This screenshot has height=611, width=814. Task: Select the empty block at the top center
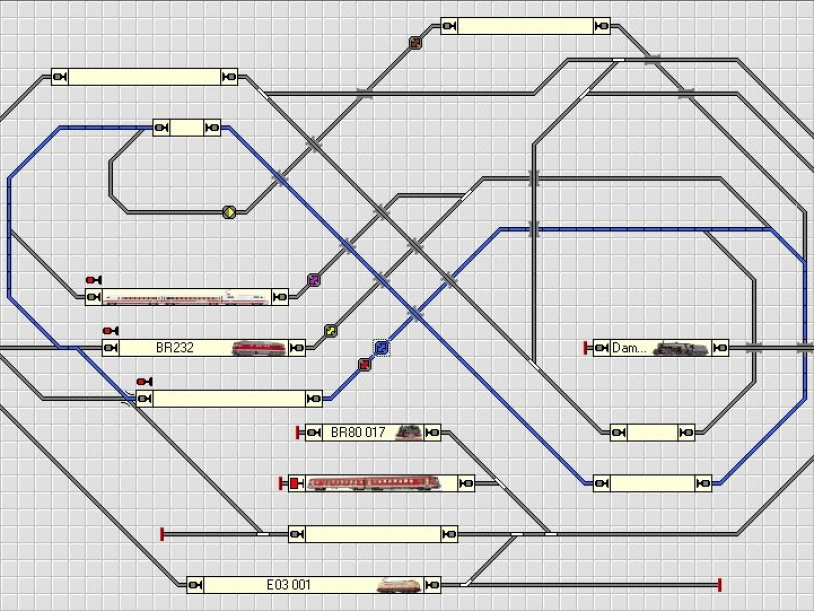(525, 26)
